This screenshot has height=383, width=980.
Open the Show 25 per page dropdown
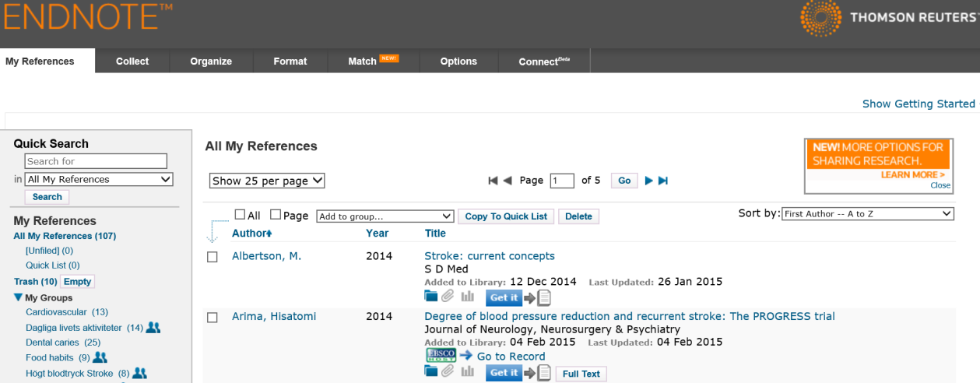[x=267, y=181]
